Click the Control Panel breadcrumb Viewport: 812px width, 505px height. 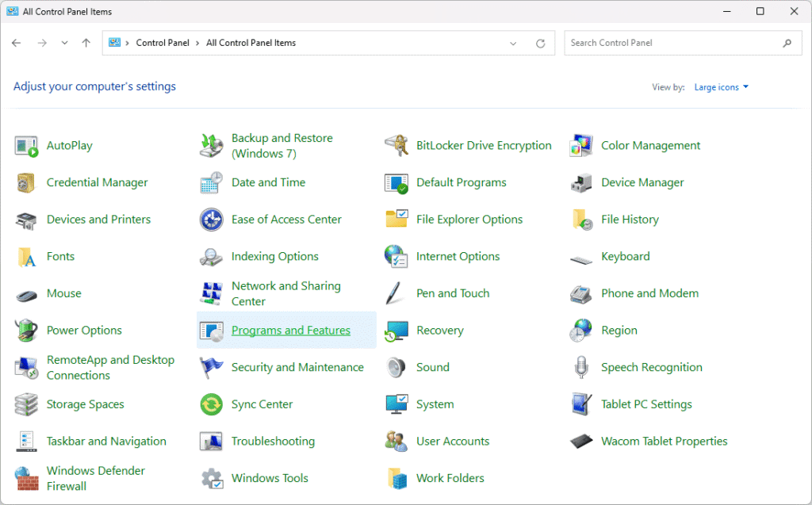(163, 43)
